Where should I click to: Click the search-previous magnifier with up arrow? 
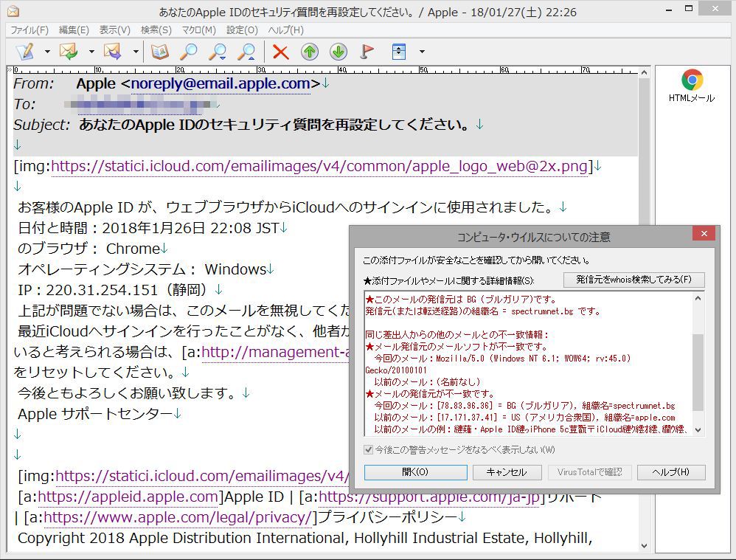[x=246, y=51]
